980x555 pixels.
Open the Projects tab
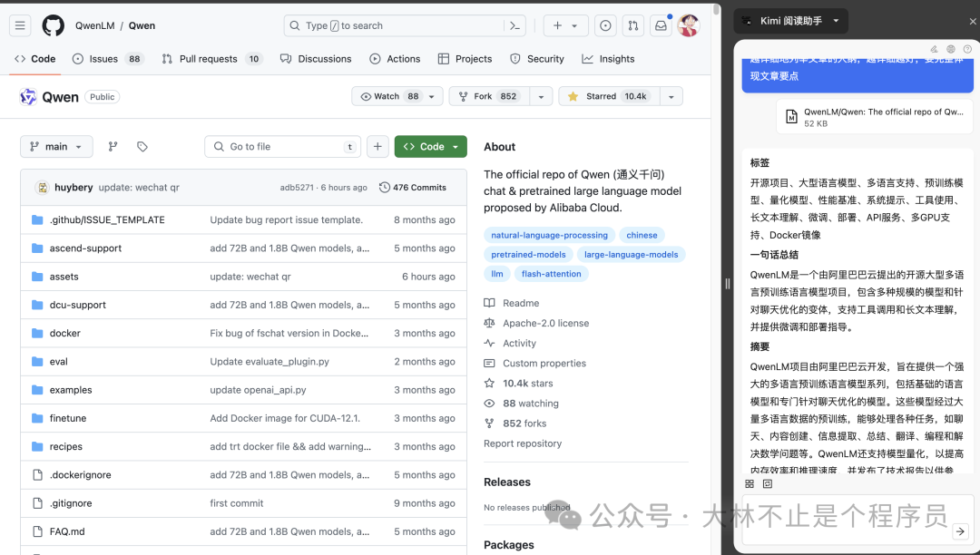click(465, 59)
